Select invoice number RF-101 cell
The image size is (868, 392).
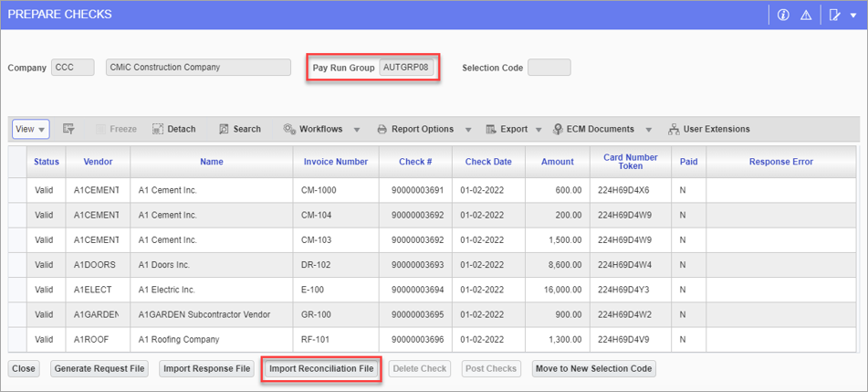click(336, 339)
